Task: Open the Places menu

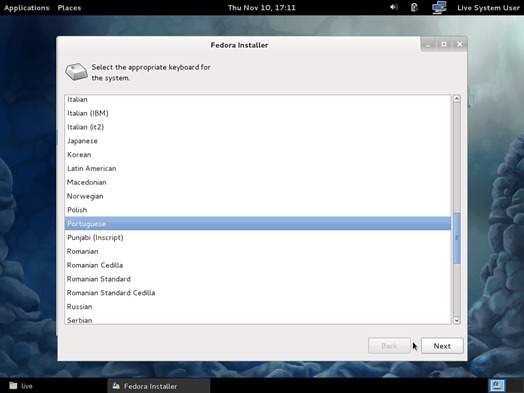Action: click(x=69, y=8)
